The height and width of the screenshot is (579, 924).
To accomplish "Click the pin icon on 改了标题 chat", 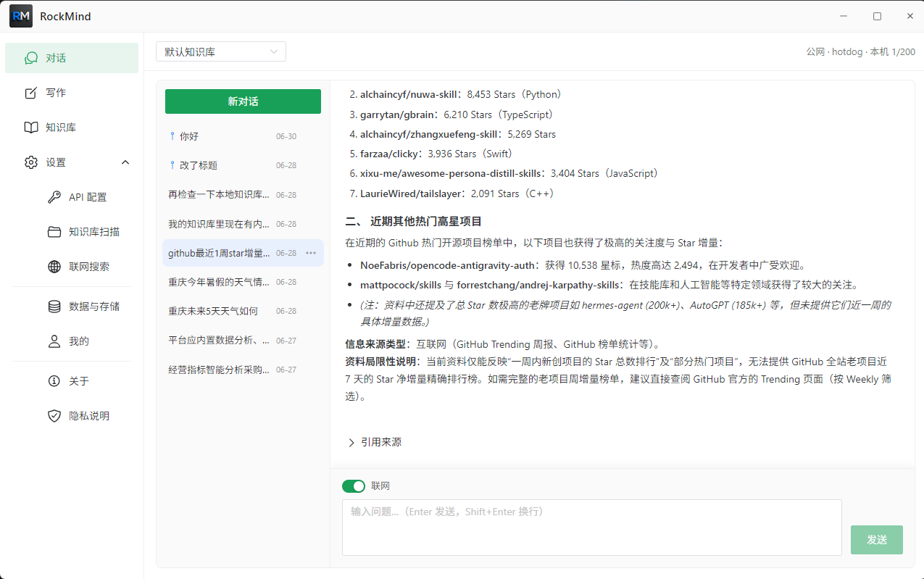I will tap(172, 165).
